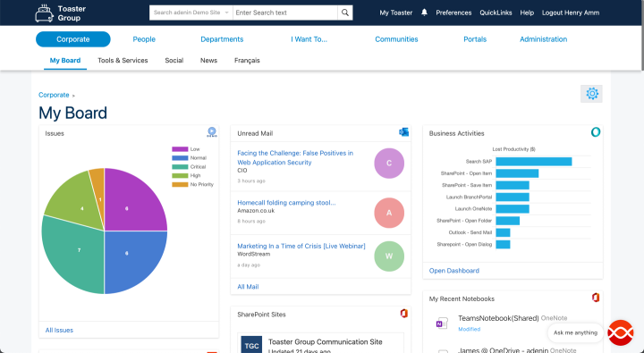Open the I Want To... menu
The height and width of the screenshot is (353, 644).
[309, 39]
